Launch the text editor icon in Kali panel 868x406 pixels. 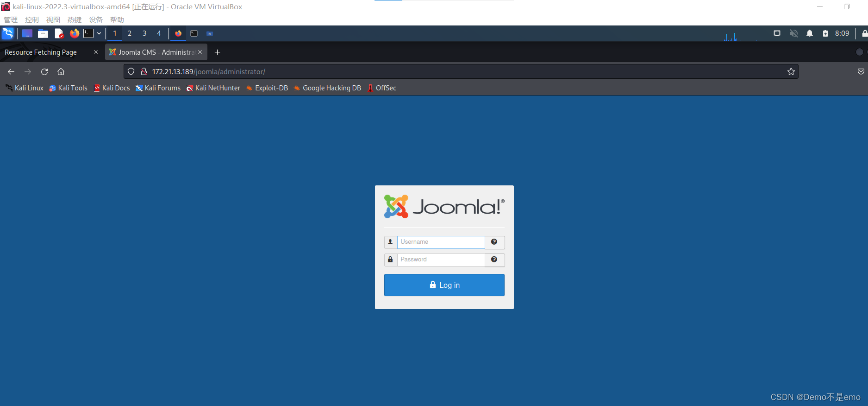pos(59,33)
